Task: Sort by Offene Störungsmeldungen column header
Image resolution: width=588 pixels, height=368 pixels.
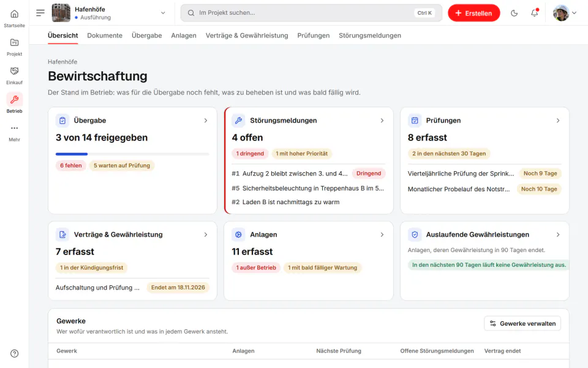Action: (x=437, y=351)
